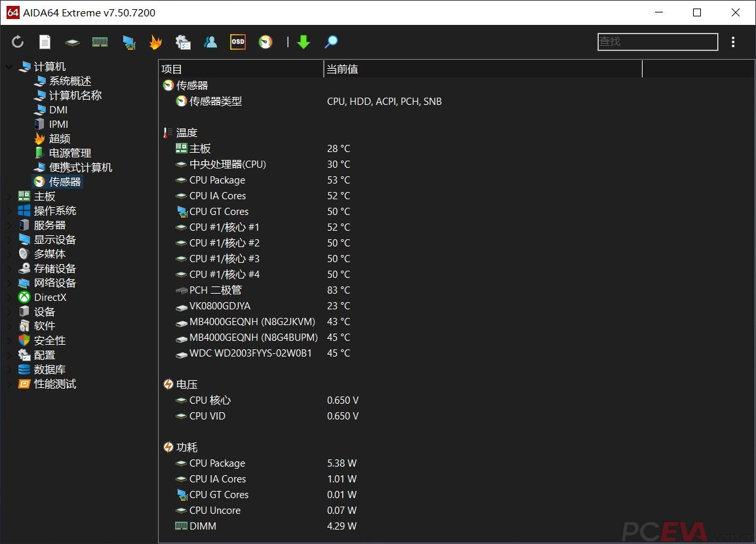Screen dimensions: 756x544
Task: Click the search 查找 input field
Action: click(658, 42)
